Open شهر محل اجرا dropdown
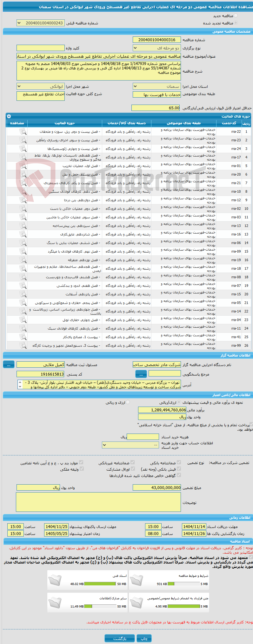 [x=41, y=86]
